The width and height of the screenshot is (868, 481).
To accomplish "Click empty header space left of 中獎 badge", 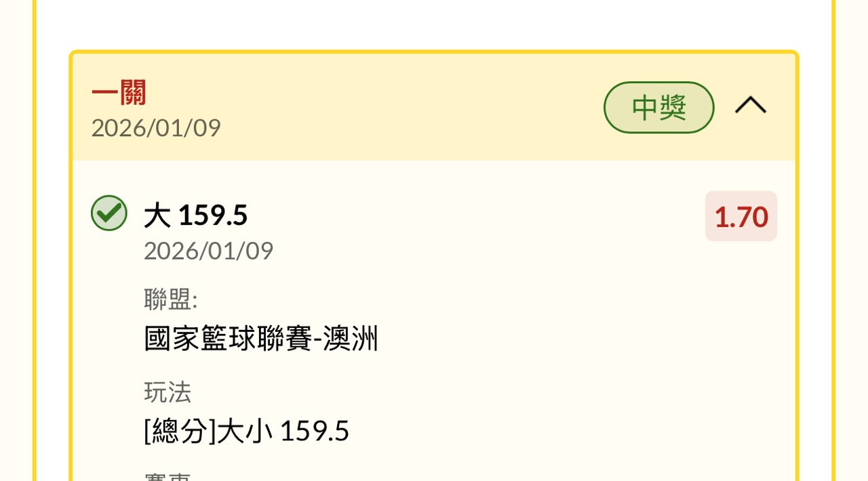I will (x=407, y=107).
